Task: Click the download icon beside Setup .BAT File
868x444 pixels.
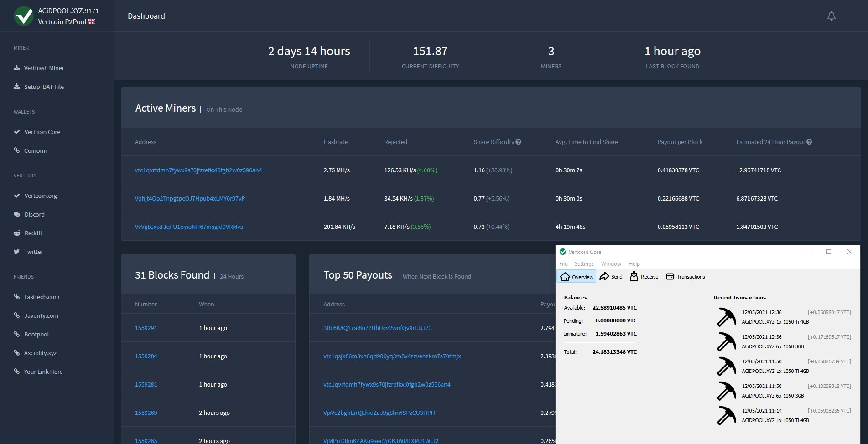Action: click(17, 87)
